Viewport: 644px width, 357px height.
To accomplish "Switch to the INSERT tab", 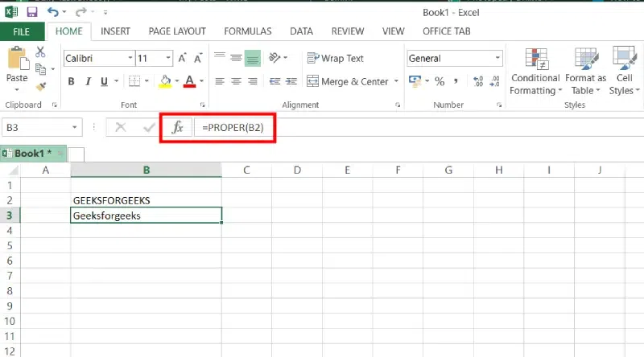I will click(115, 31).
